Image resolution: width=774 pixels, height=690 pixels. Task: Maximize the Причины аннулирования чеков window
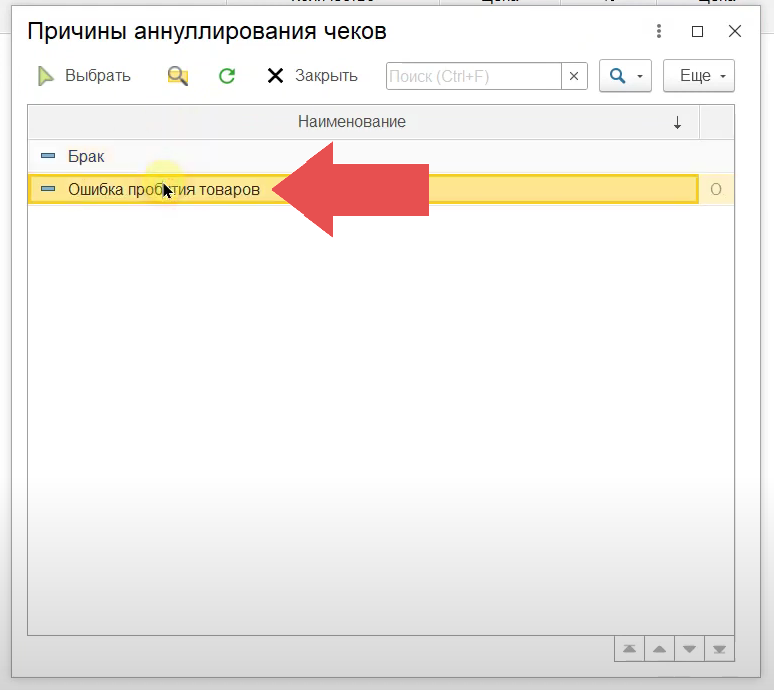(698, 32)
